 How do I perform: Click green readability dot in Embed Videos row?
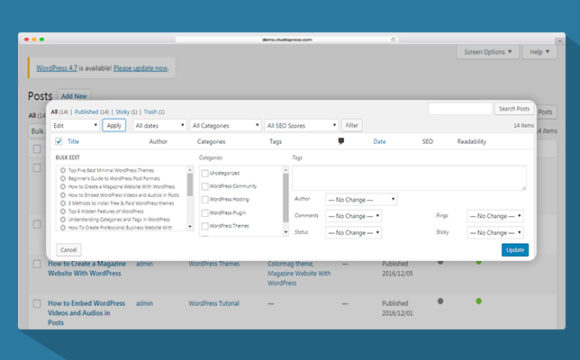point(479,301)
